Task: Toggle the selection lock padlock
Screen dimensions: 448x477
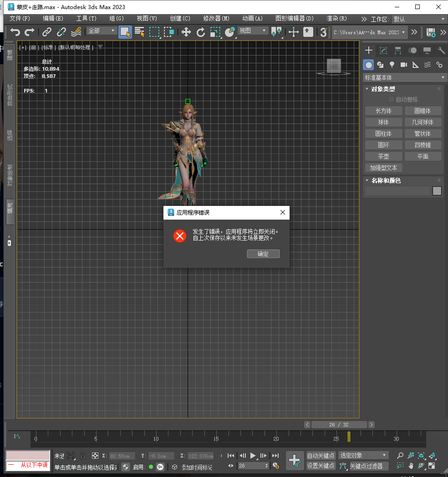Action: 82,455
